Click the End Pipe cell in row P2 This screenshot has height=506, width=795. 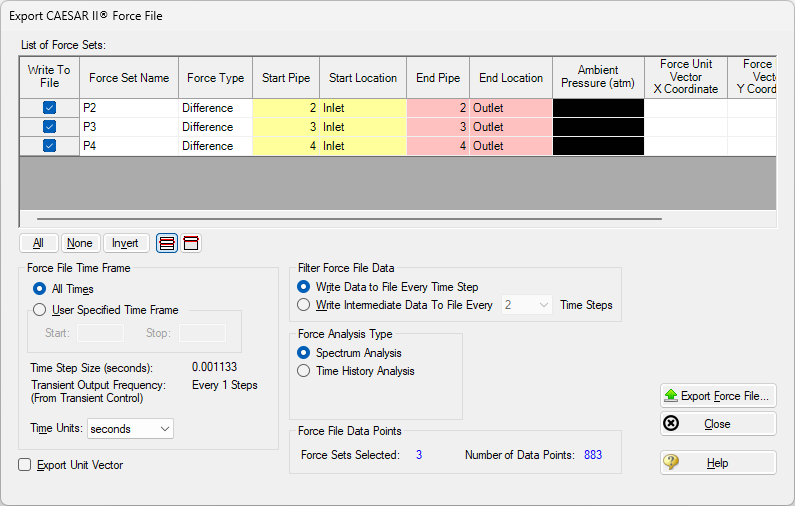(x=438, y=108)
